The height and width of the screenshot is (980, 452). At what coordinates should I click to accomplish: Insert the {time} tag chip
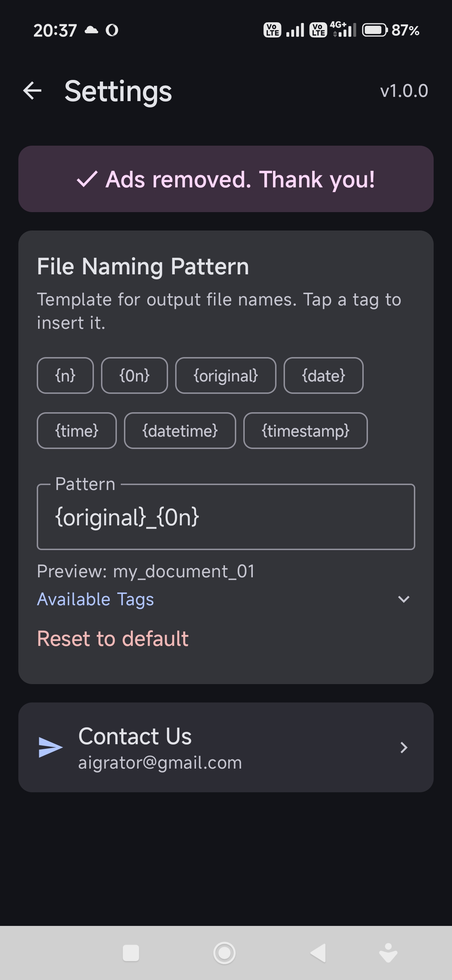pos(77,431)
